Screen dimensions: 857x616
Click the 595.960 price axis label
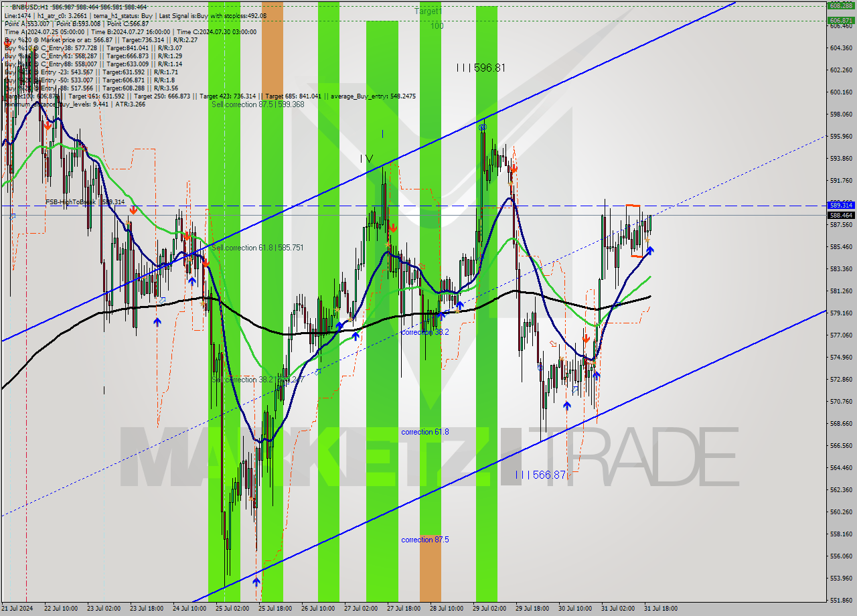coord(840,136)
